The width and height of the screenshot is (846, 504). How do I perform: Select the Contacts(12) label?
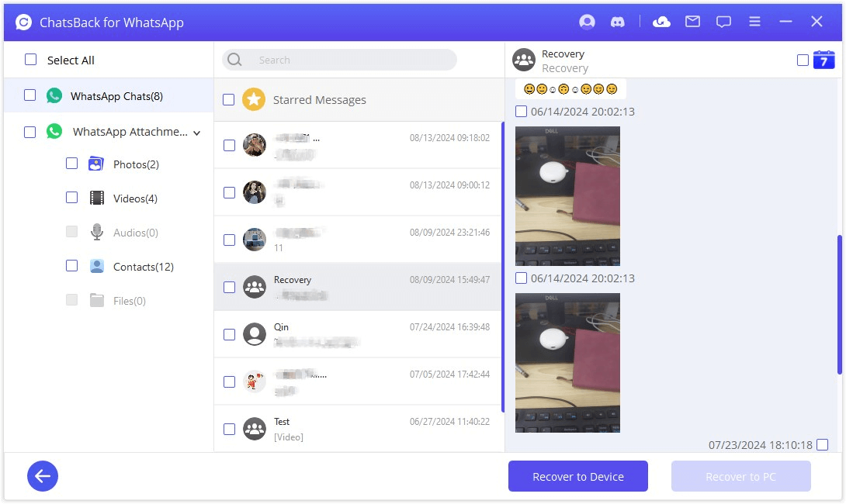144,267
